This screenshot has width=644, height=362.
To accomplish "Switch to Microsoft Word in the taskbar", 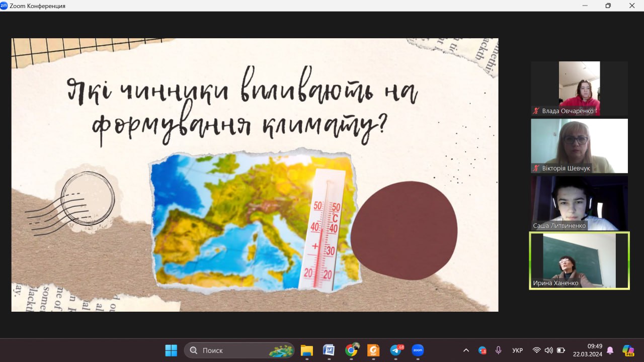I will [x=329, y=350].
